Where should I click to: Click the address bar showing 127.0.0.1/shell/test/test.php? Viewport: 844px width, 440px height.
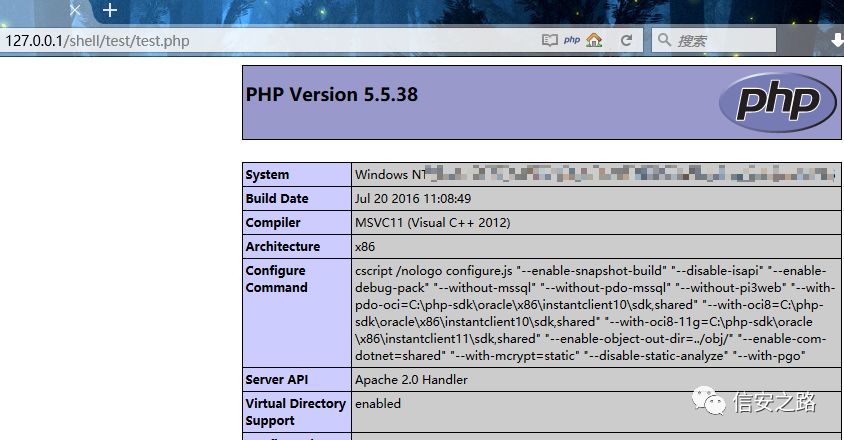(x=269, y=41)
